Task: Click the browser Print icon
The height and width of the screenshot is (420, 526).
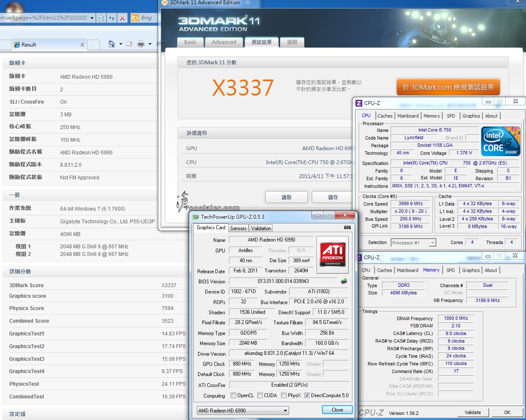Action: [x=141, y=44]
